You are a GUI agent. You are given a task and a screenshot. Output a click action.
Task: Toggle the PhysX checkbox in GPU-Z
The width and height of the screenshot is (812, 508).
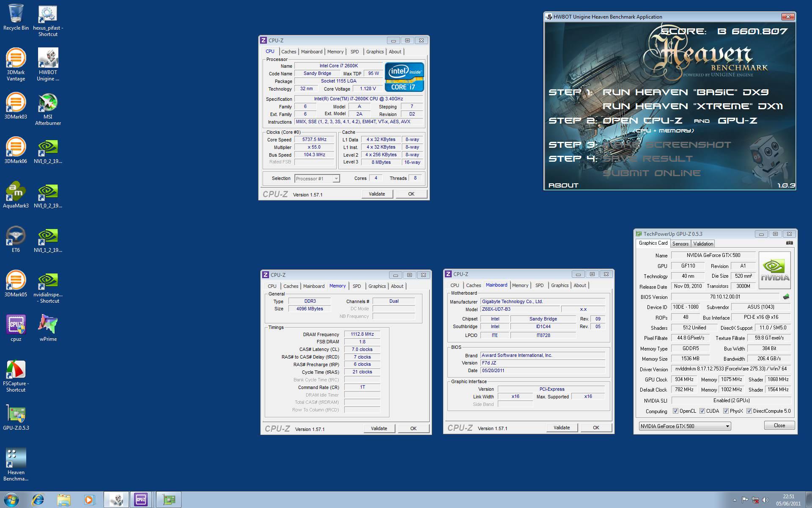(x=726, y=411)
